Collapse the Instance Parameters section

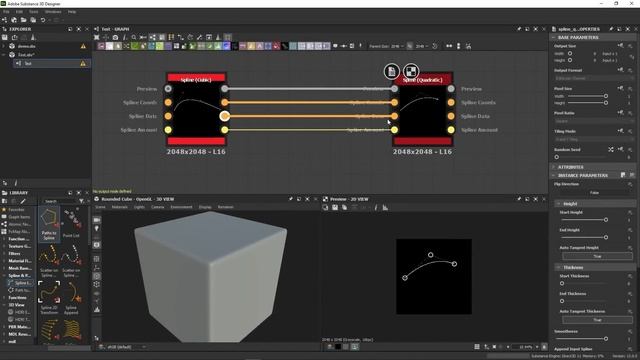point(553,175)
